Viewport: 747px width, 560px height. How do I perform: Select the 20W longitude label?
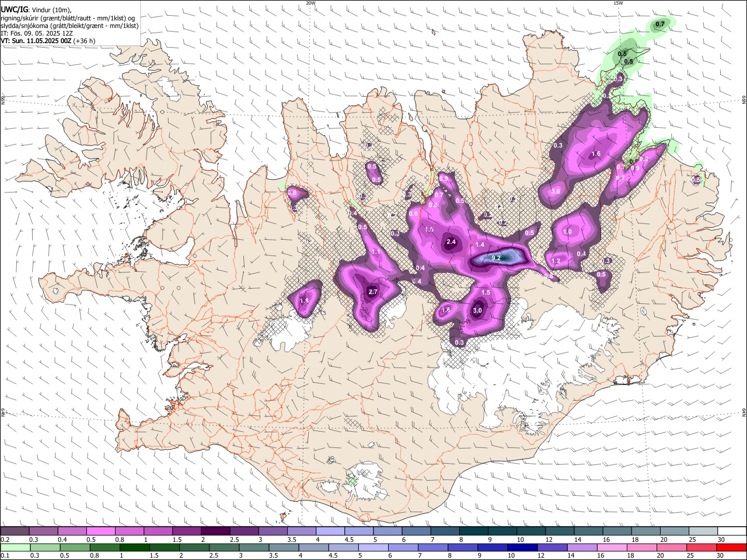point(310,3)
